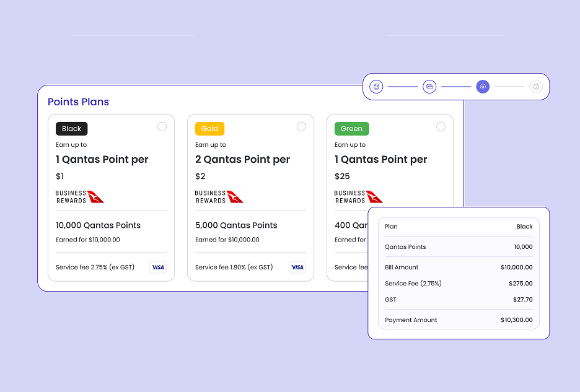Click the '$2' rate on Gold card
This screenshot has height=392, width=580.
200,176
